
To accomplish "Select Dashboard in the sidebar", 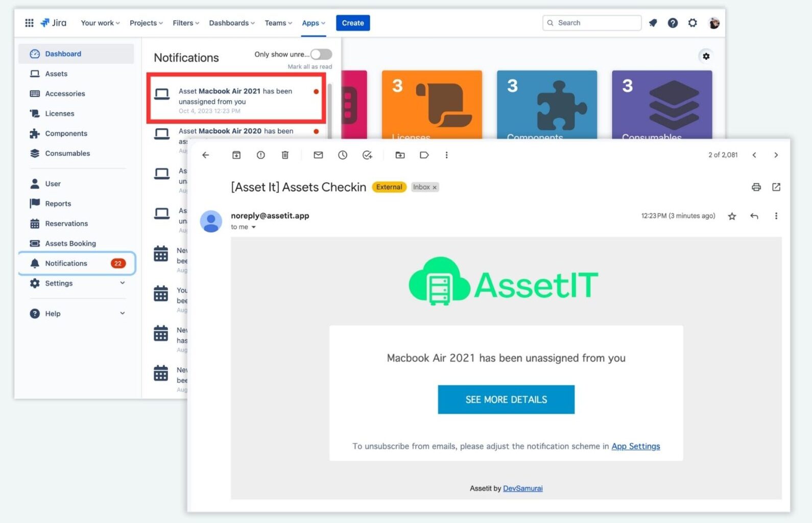I will pyautogui.click(x=76, y=54).
